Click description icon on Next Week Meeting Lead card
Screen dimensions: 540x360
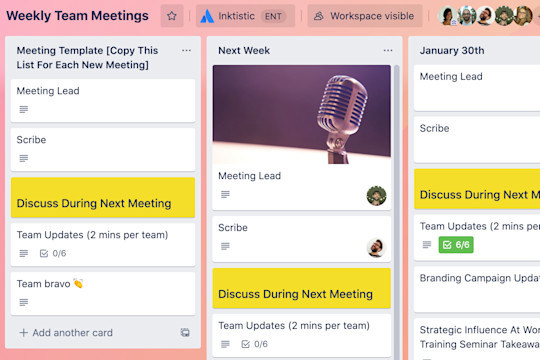click(x=225, y=195)
